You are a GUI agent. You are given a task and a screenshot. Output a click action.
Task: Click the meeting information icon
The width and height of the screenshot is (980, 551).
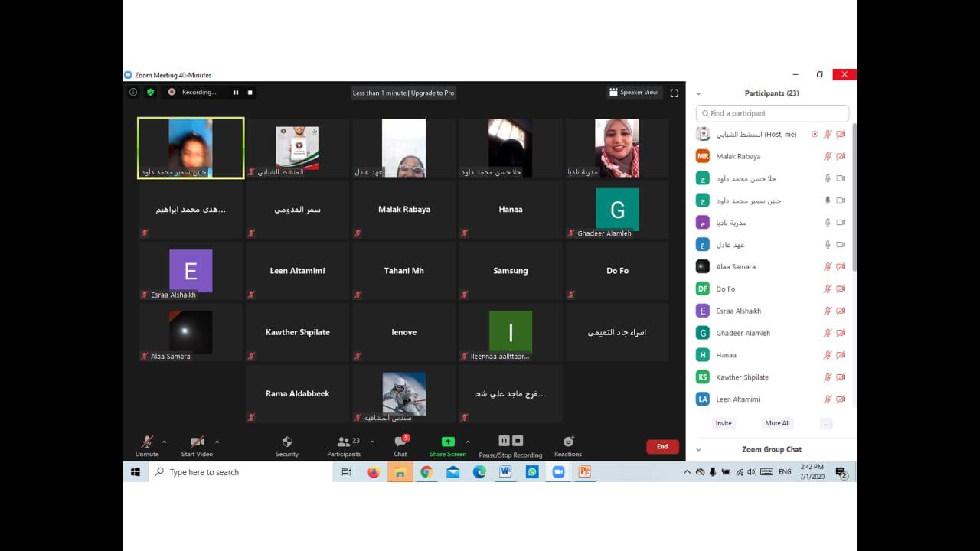(133, 92)
